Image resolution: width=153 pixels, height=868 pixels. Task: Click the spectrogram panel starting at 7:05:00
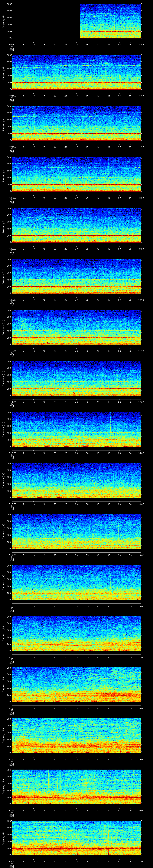pos(77,72)
